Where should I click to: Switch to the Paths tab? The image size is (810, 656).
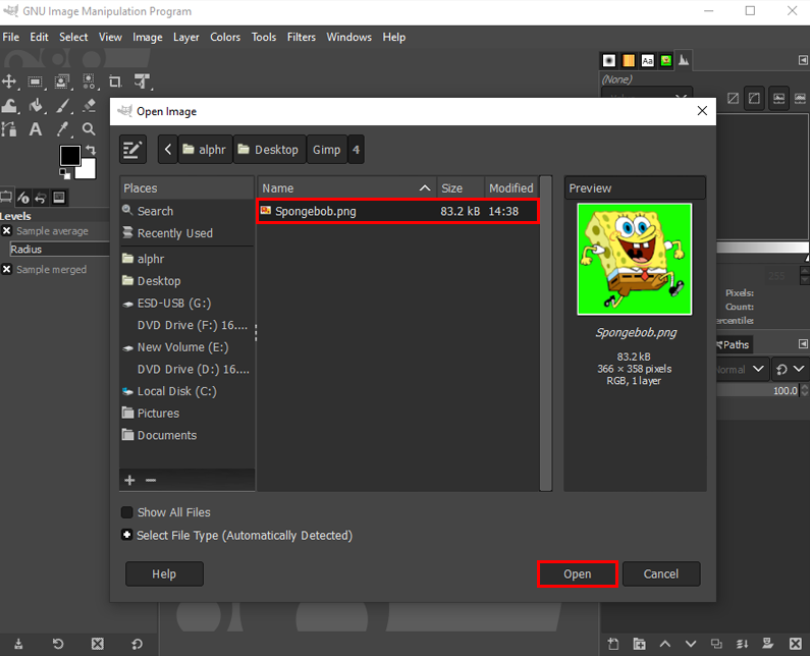[x=734, y=344]
